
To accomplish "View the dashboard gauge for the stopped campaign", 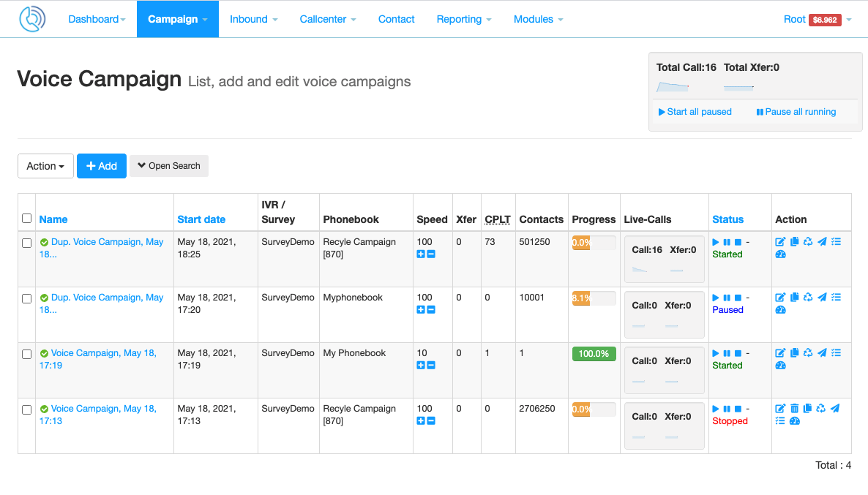I will pyautogui.click(x=794, y=420).
